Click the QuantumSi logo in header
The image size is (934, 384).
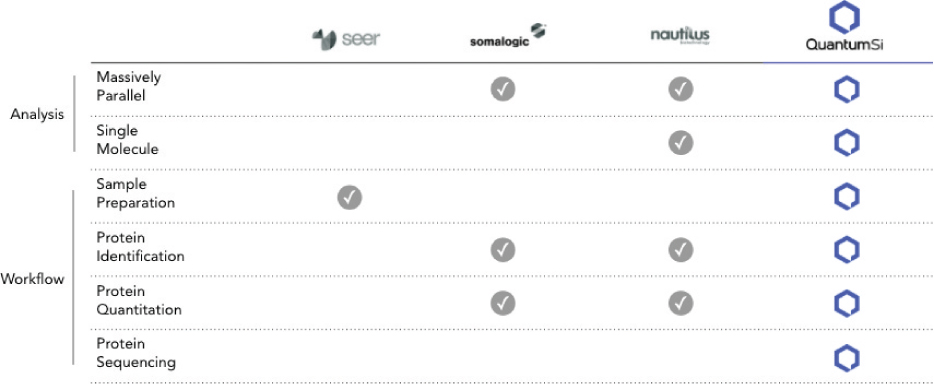pyautogui.click(x=844, y=26)
